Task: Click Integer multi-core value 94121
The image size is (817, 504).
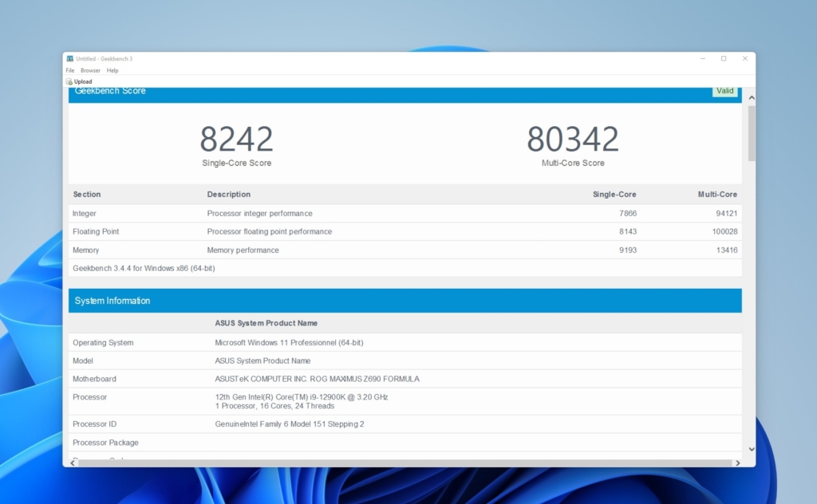Action: coord(726,214)
